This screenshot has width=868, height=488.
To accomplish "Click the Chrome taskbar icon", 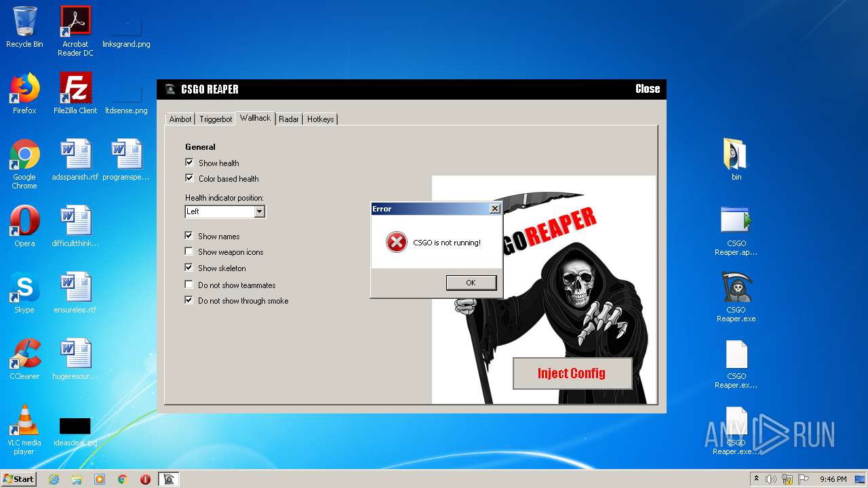I will coord(123,479).
